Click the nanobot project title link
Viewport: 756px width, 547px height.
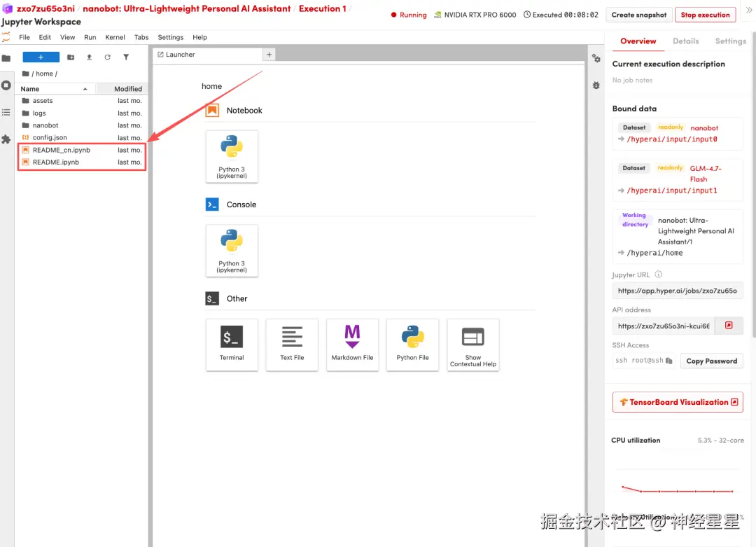187,8
